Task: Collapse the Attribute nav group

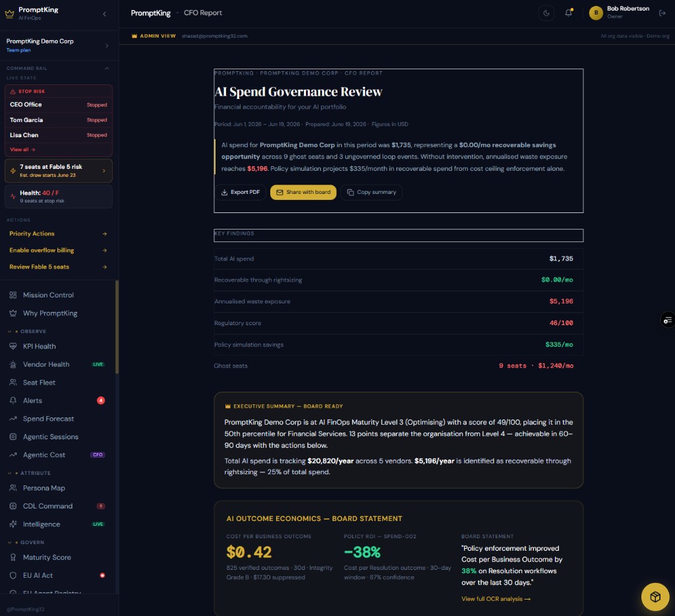Action: [9, 473]
